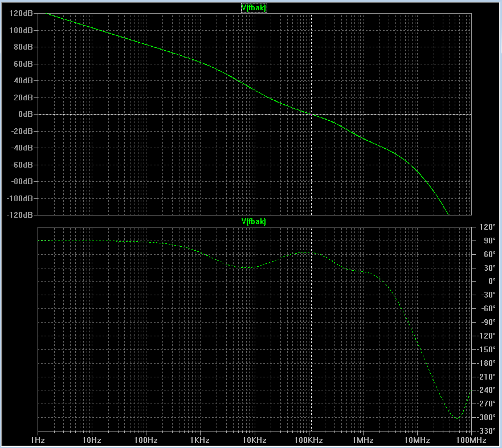Click the 0° phase axis label
Image resolution: width=502 pixels, height=448 pixels.
pyautogui.click(x=492, y=282)
